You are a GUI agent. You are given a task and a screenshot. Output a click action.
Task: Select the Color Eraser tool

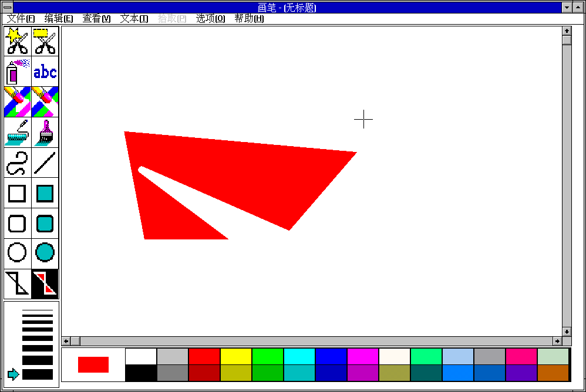[18, 102]
